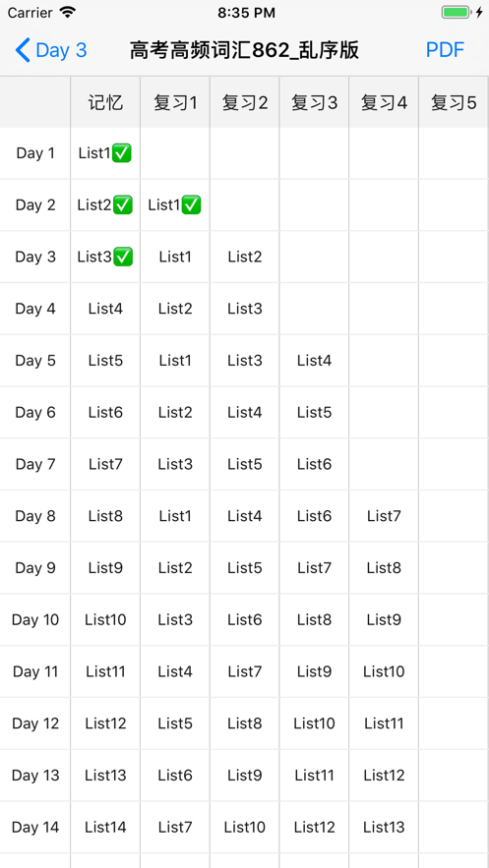Mark List4 memorization on Day 4
Image resolution: width=489 pixels, height=868 pixels.
[105, 309]
